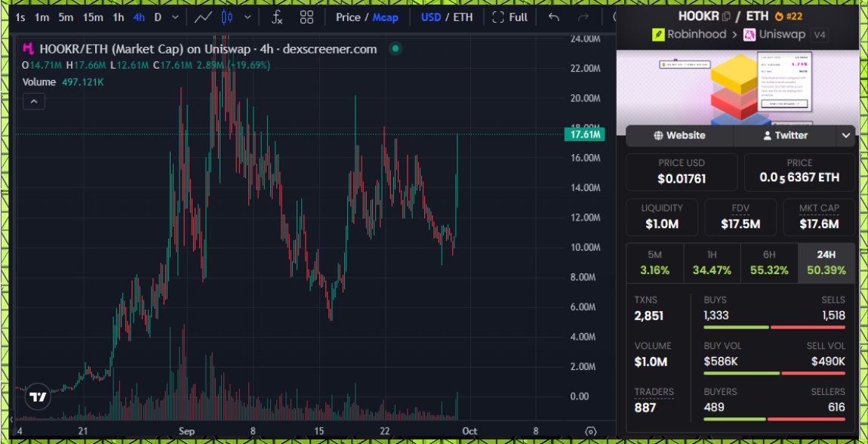Select the 5m timeframe
Screen dimensions: 868x444
tap(66, 17)
